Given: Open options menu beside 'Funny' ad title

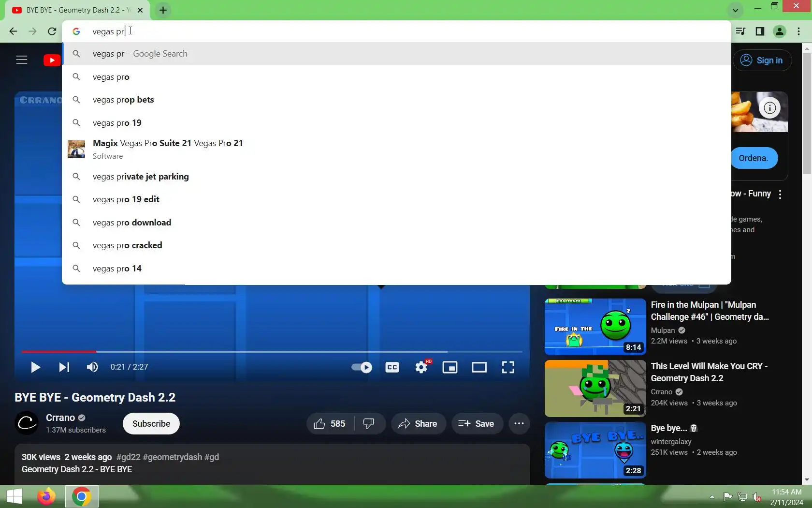Looking at the screenshot, I should [x=780, y=194].
